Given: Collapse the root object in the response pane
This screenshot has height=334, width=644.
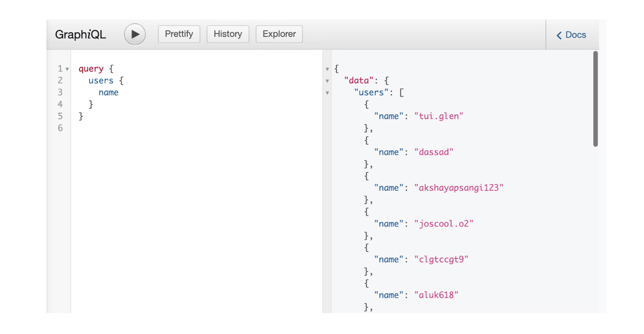Looking at the screenshot, I should pos(327,69).
